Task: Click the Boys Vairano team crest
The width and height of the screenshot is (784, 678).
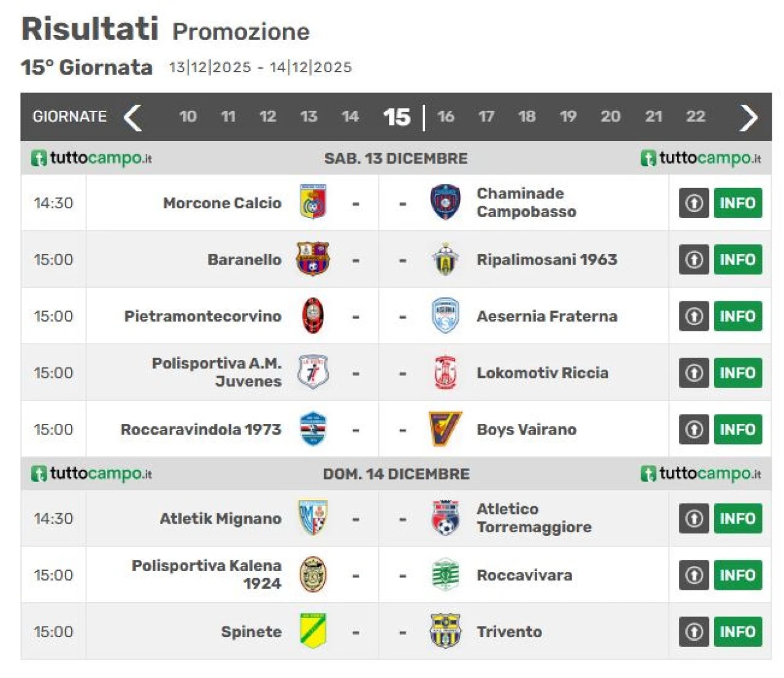Action: [445, 429]
